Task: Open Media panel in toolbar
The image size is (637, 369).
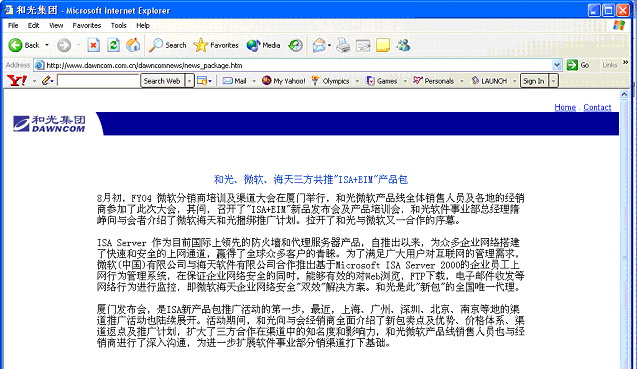Action: [x=263, y=45]
